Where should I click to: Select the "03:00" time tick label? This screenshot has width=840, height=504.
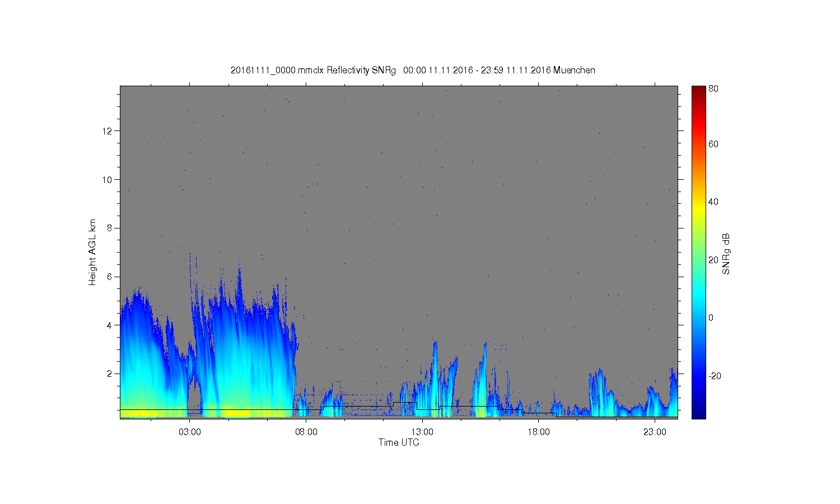(x=190, y=432)
